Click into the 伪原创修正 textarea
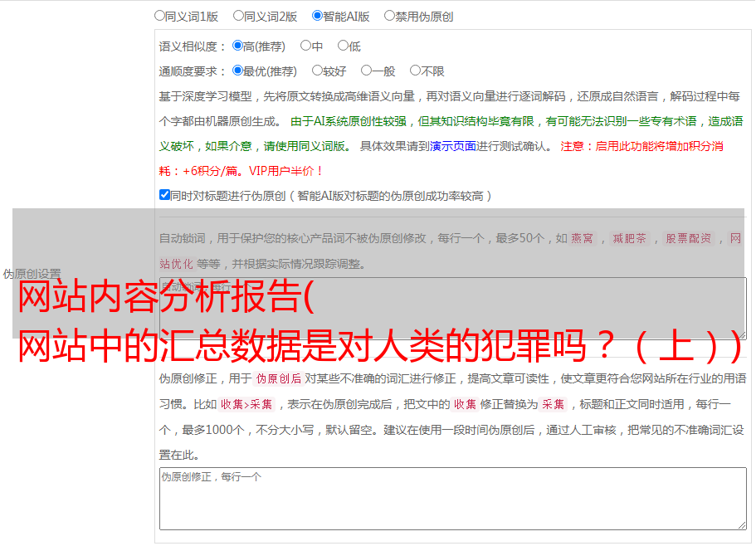 (x=453, y=499)
